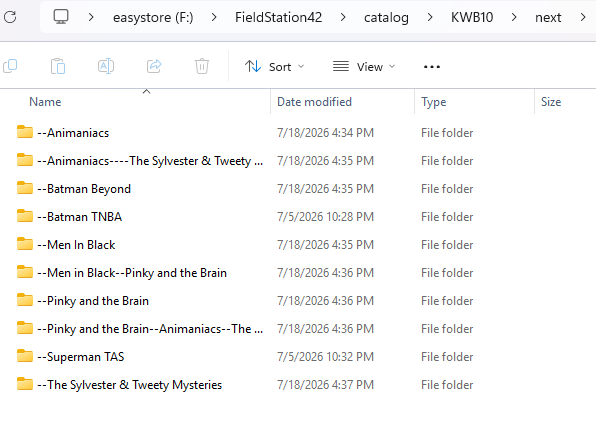Click folder icon of --Men in Black--Pinky and the Brain
The height and width of the screenshot is (438, 596).
pyautogui.click(x=25, y=272)
